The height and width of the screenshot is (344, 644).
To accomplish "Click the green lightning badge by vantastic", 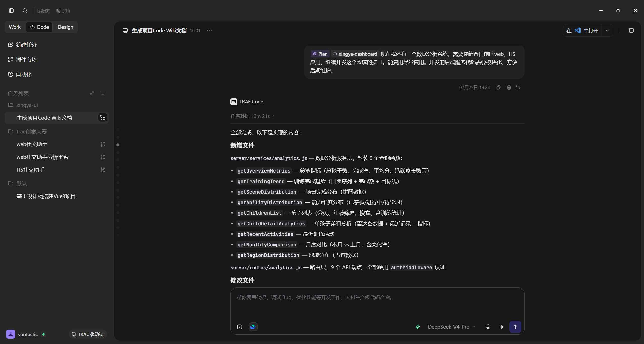I will point(44,334).
